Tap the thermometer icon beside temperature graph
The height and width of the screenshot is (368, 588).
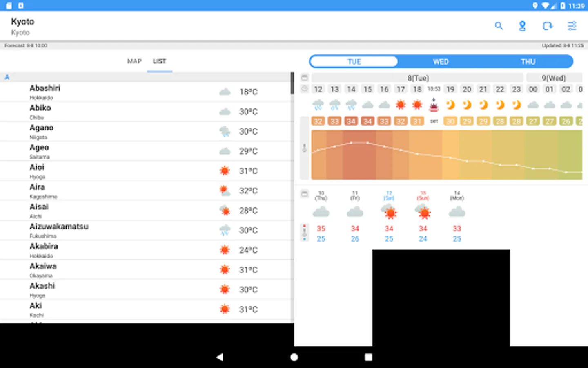[304, 148]
